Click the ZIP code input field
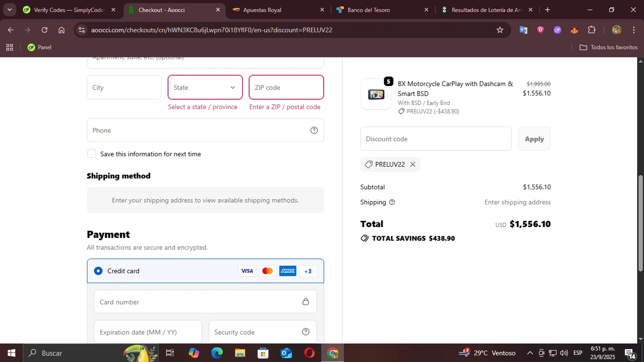 [x=286, y=87]
